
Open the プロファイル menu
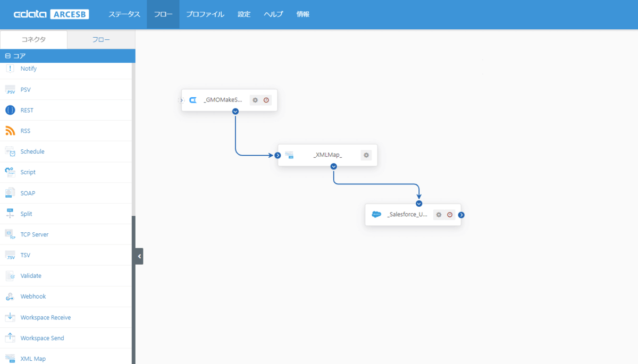pyautogui.click(x=205, y=14)
